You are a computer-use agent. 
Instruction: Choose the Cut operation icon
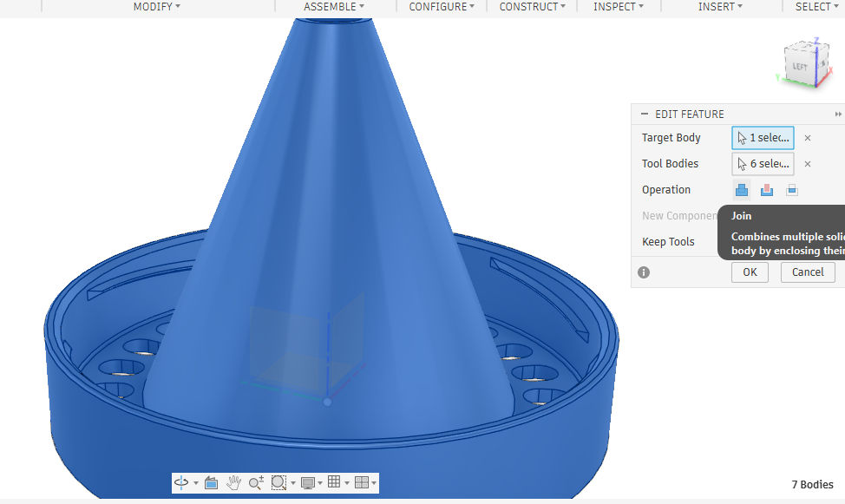767,190
